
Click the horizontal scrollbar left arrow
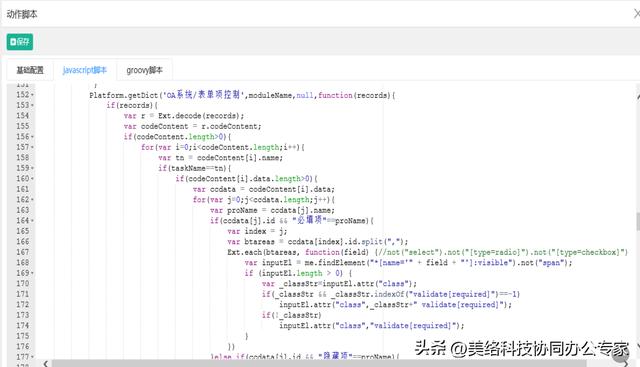click(x=45, y=363)
